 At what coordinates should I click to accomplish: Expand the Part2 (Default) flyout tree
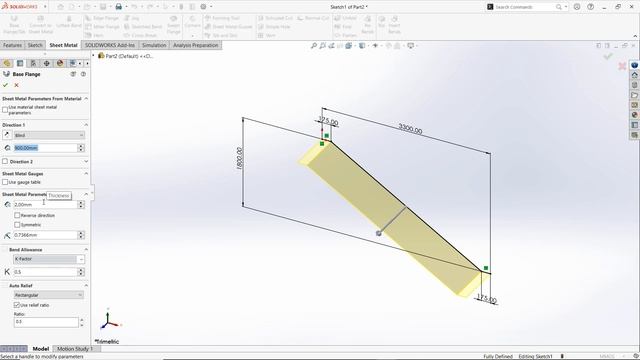93,56
